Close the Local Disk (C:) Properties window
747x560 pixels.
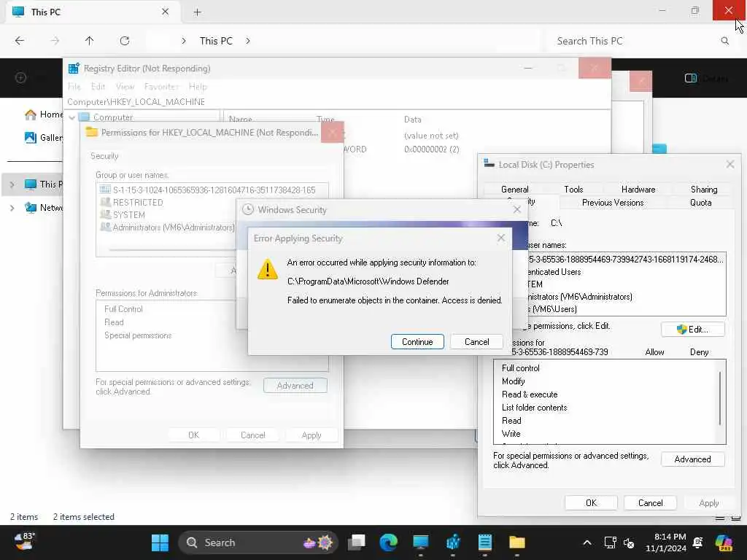click(x=729, y=164)
